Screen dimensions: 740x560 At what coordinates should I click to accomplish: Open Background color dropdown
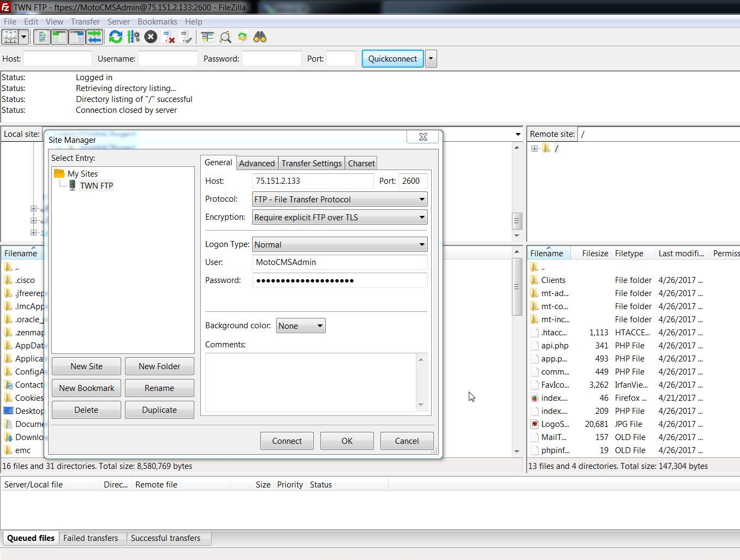(x=301, y=326)
